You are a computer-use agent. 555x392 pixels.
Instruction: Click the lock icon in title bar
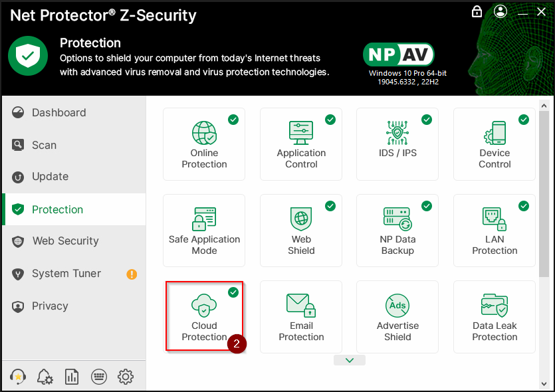tap(477, 11)
